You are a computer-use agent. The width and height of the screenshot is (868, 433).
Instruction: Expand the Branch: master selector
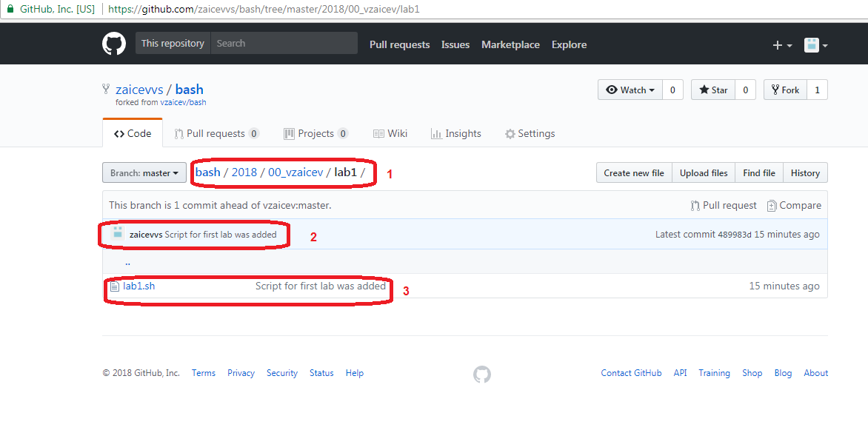[x=144, y=173]
